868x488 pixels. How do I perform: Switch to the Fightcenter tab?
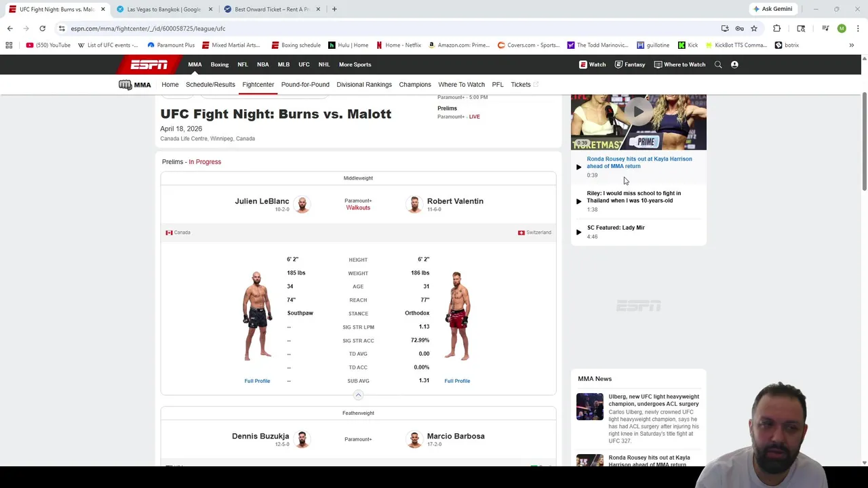click(258, 85)
